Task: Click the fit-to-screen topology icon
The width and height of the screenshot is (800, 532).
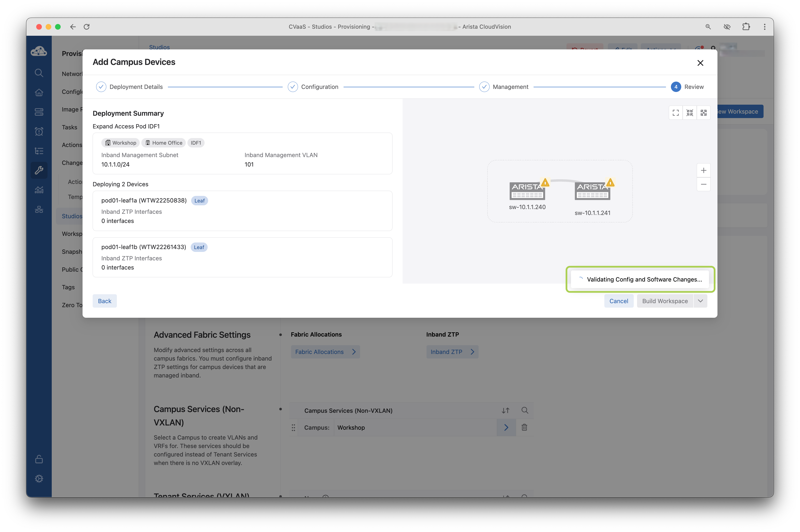Action: point(676,113)
